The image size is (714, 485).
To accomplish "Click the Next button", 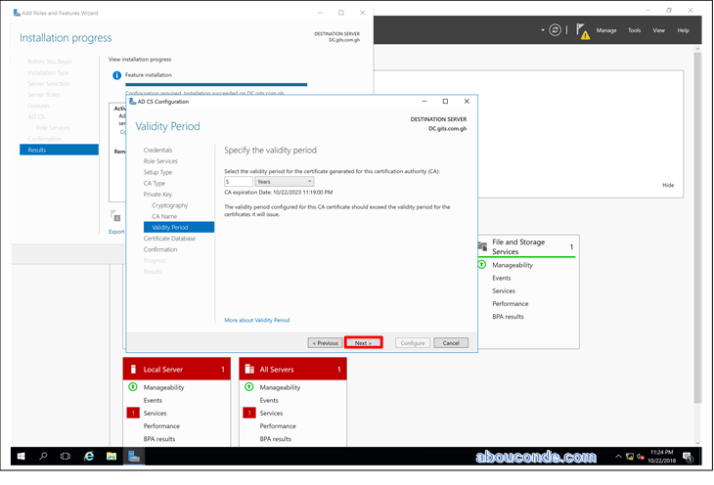I will click(x=363, y=343).
